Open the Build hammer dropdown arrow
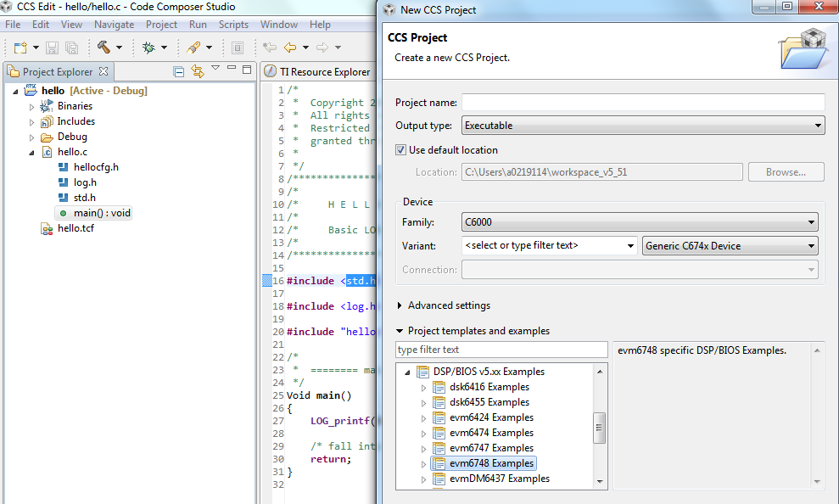The width and height of the screenshot is (839, 504). (x=119, y=48)
